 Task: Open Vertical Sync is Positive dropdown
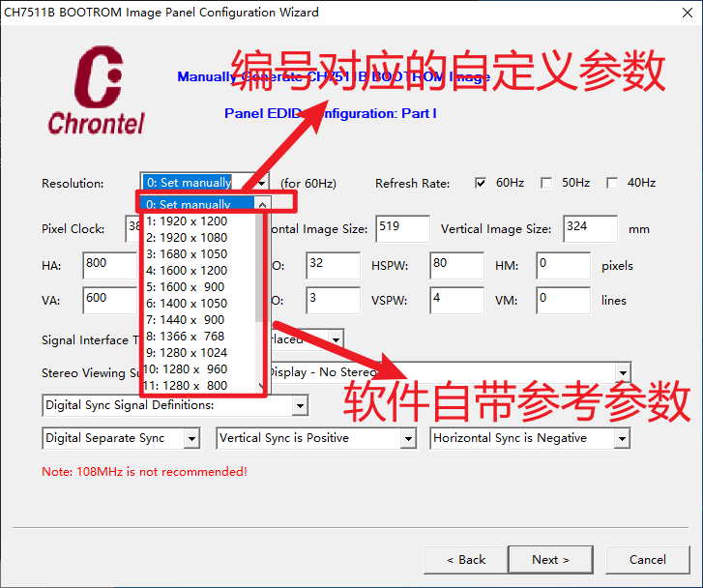coord(408,438)
